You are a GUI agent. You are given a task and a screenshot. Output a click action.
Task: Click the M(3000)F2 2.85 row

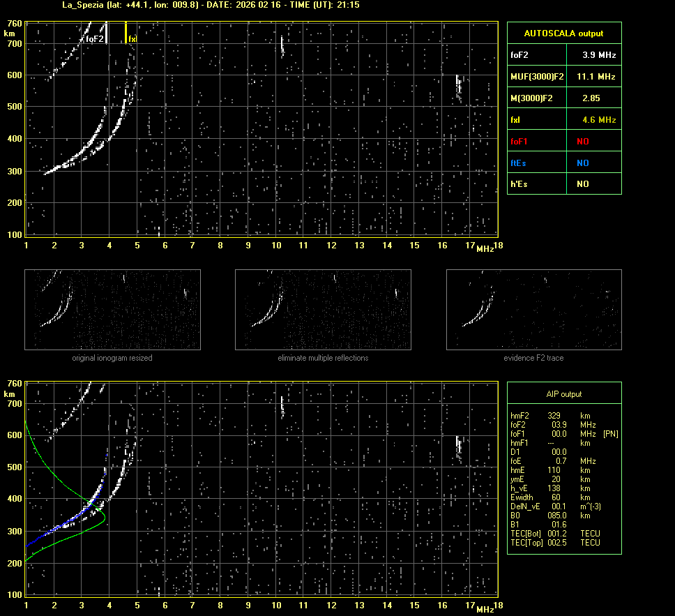coord(563,98)
